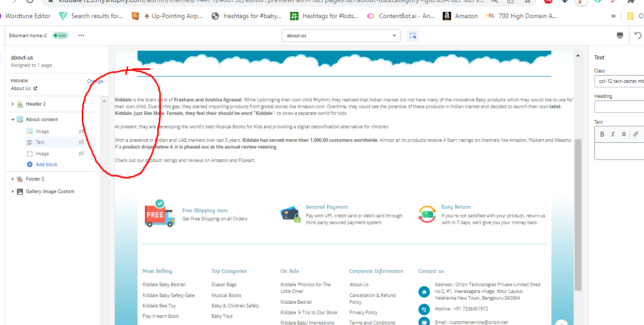
Task: Click the preview scrollbar up arrow
Action: (x=578, y=54)
